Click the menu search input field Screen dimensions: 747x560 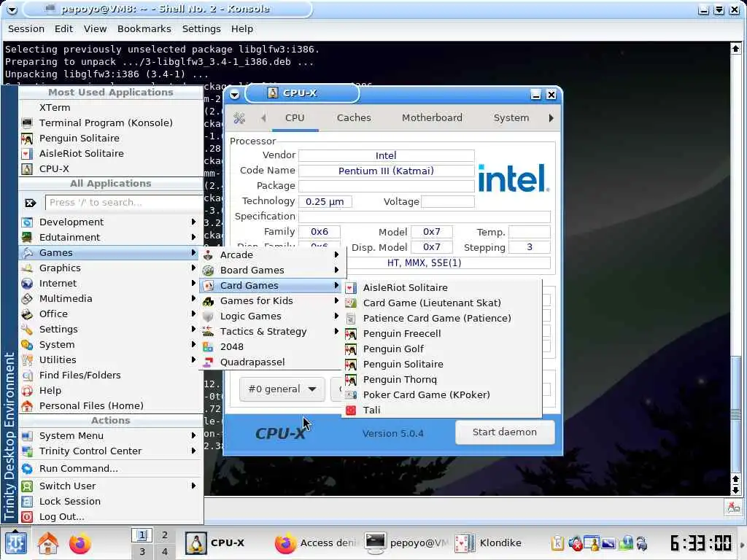124,203
